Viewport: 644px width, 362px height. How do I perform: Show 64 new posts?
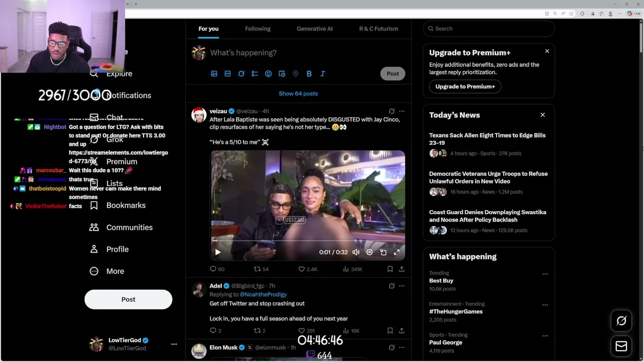point(298,94)
